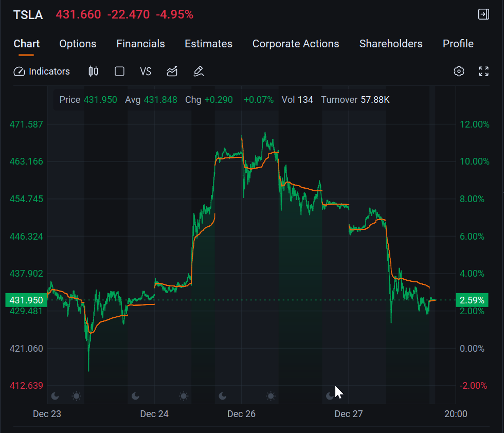The height and width of the screenshot is (433, 504).
Task: Click the 2.59% percentage axis label
Action: pyautogui.click(x=471, y=300)
